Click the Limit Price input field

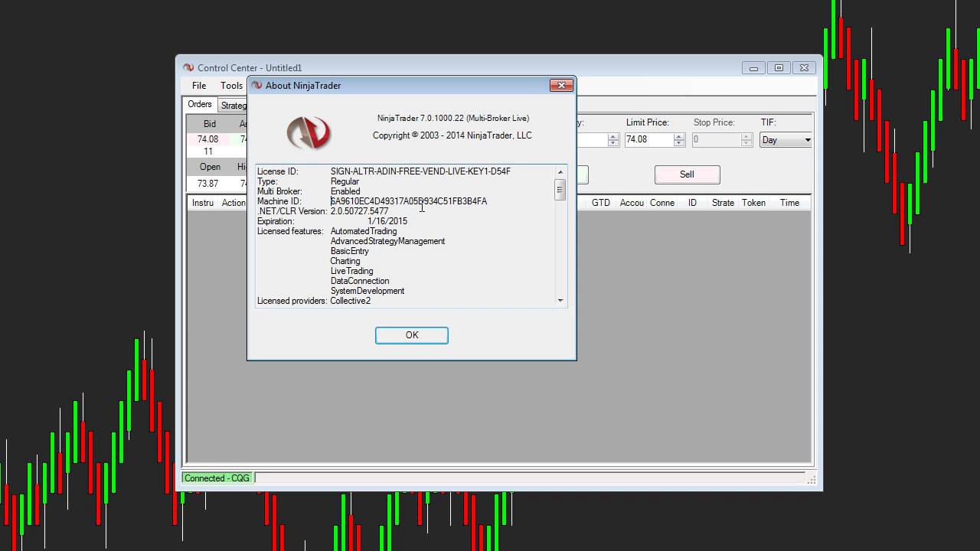[649, 140]
